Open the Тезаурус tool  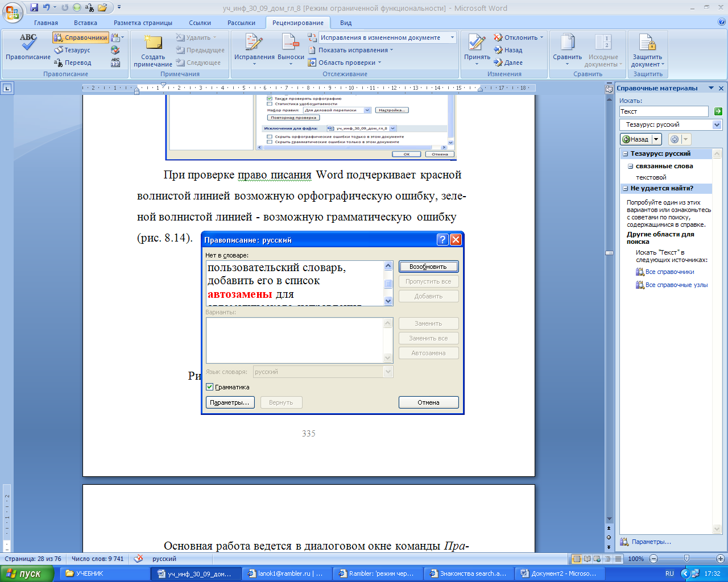73,50
